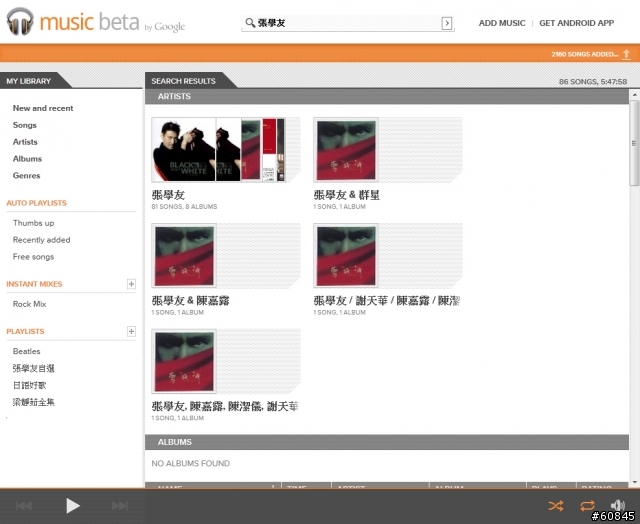This screenshot has height=524, width=640.
Task: Click the upload arrow icon on orange bar
Action: [626, 54]
